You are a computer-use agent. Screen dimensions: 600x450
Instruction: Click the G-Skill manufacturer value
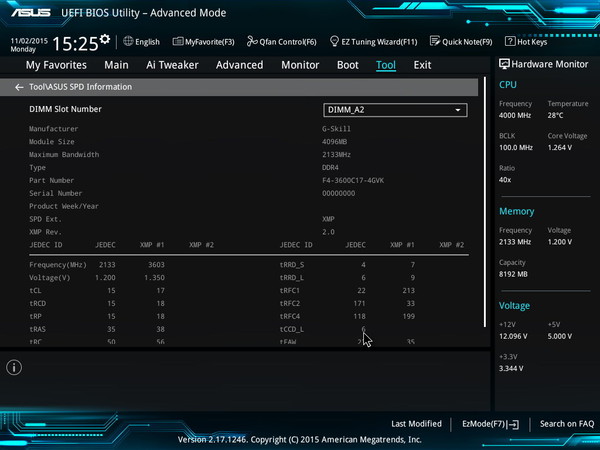click(x=336, y=129)
